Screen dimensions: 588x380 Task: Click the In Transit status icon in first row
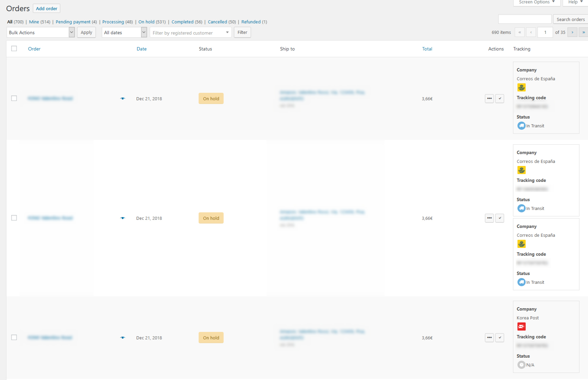[x=521, y=126]
